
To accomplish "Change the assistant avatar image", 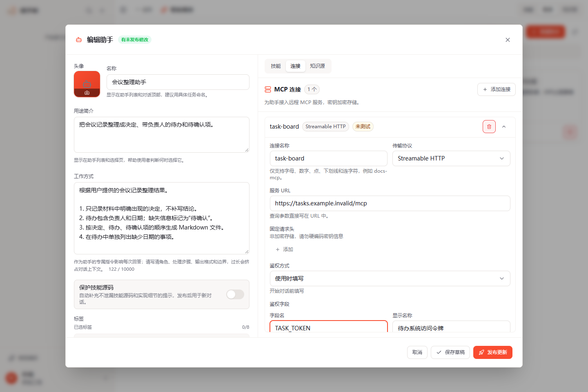I will pyautogui.click(x=87, y=84).
